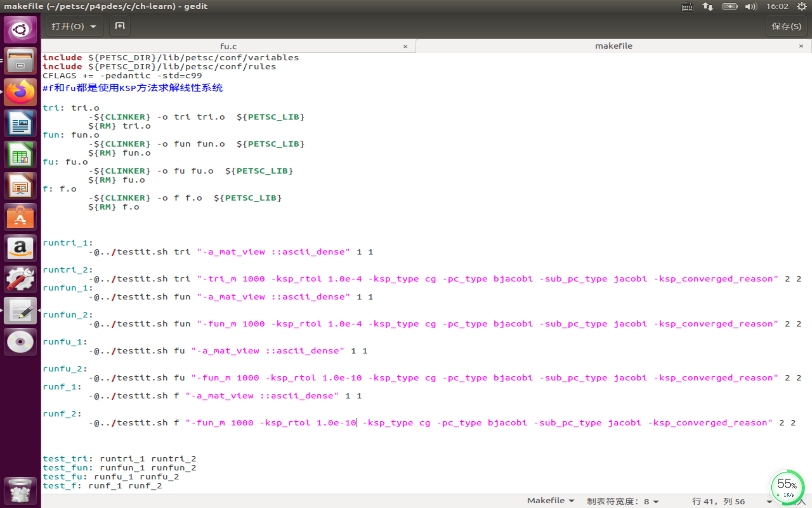Open Trash in the launcher
Viewport: 812px width, 508px height.
[20, 491]
